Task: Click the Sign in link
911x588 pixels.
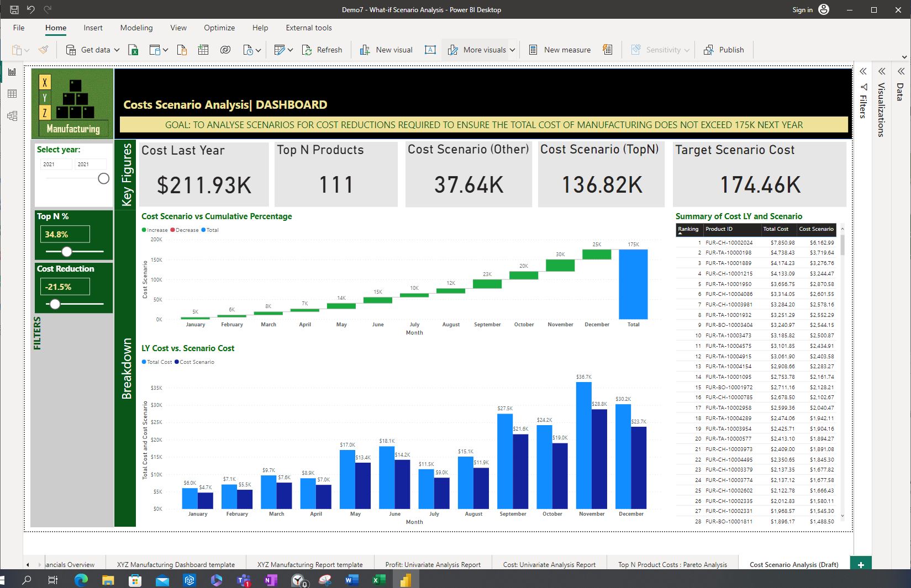Action: coord(802,9)
